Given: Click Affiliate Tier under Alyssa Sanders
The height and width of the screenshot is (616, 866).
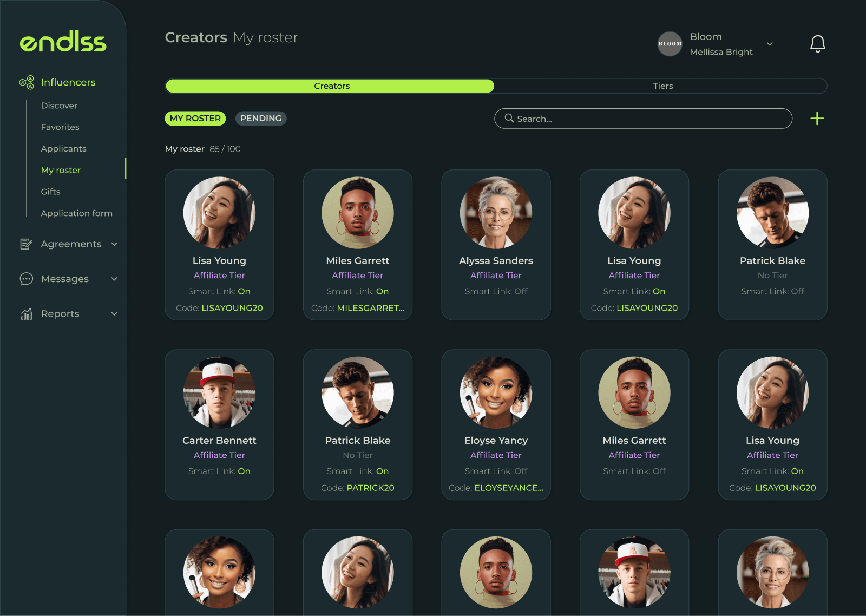Looking at the screenshot, I should pyautogui.click(x=496, y=276).
